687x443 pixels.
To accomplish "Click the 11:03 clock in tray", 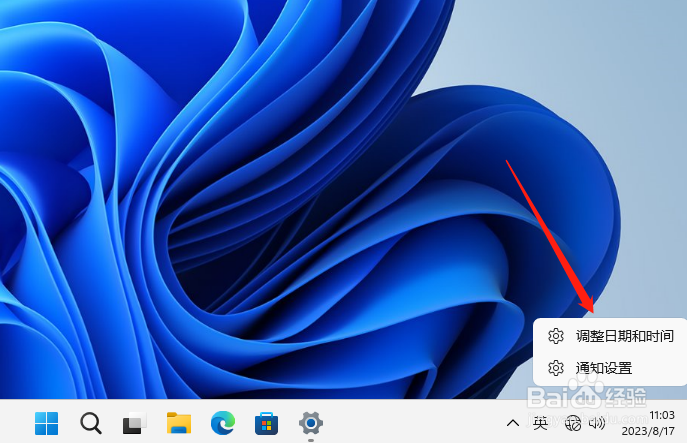I will pyautogui.click(x=662, y=415).
